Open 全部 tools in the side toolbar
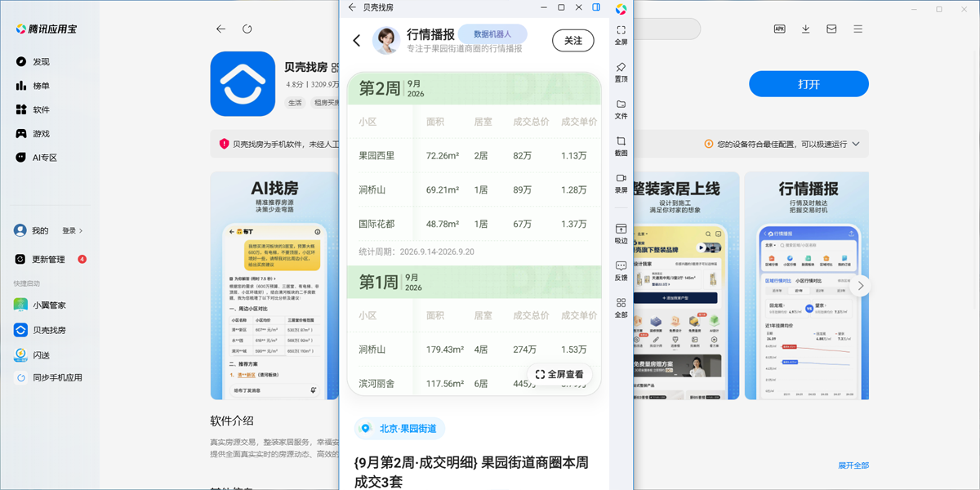Image resolution: width=980 pixels, height=490 pixels. [x=621, y=308]
